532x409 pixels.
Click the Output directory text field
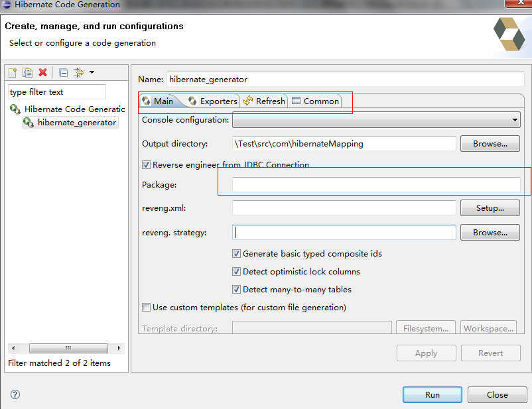(x=344, y=144)
